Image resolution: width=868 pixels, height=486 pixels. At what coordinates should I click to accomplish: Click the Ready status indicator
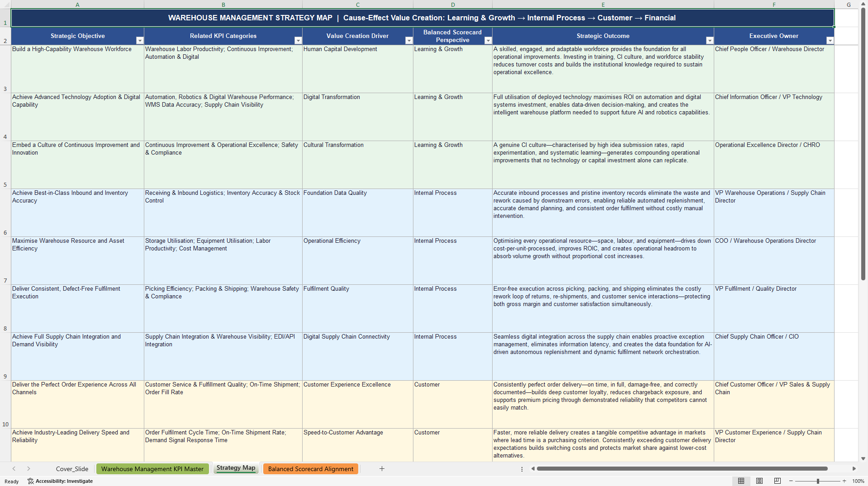click(12, 481)
